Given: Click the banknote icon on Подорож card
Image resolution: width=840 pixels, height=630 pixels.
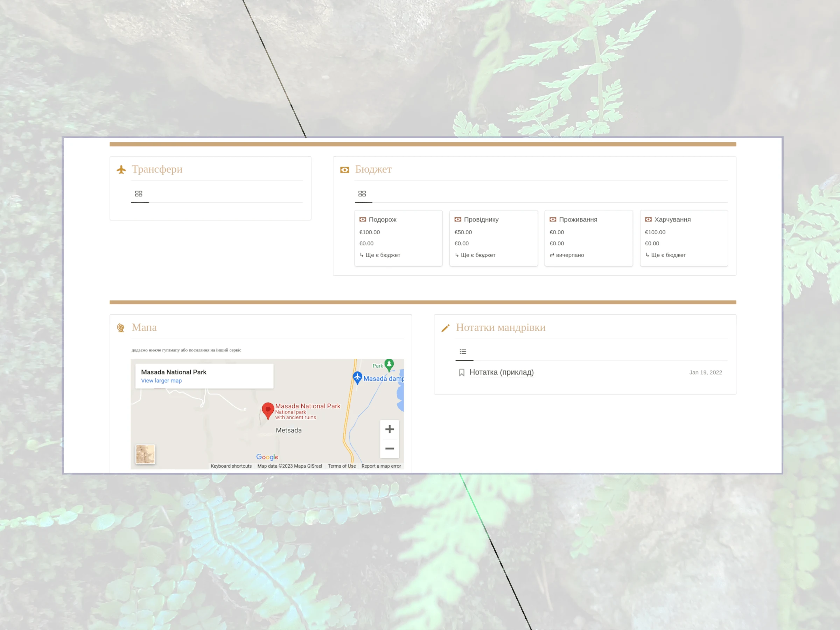Looking at the screenshot, I should [x=363, y=219].
